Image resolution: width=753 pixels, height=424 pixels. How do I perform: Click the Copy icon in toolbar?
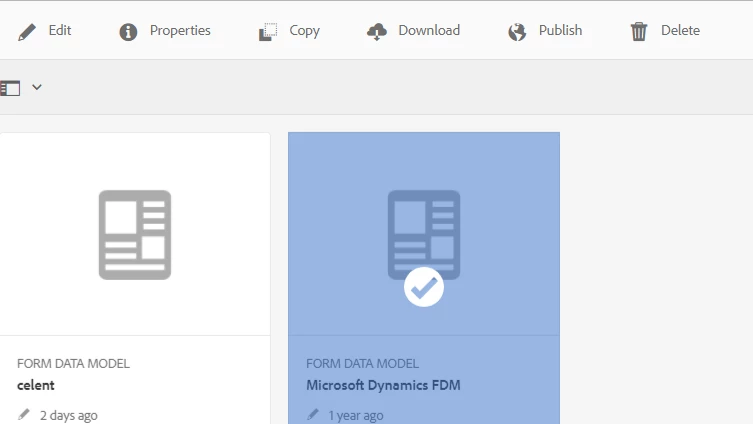[268, 32]
